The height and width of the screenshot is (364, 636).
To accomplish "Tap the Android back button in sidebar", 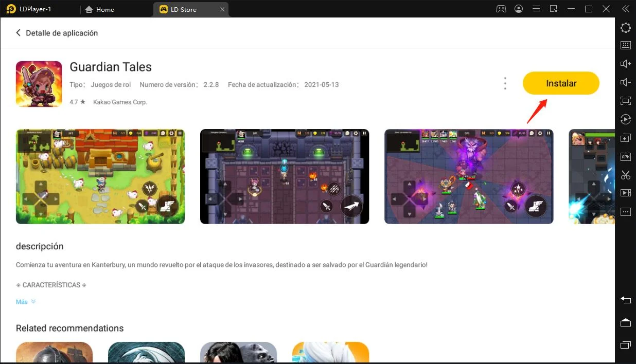I will point(626,300).
